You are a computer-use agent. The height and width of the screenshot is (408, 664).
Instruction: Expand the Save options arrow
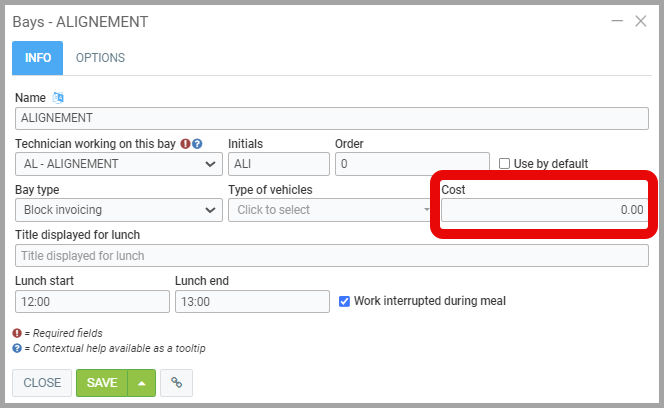pos(142,383)
